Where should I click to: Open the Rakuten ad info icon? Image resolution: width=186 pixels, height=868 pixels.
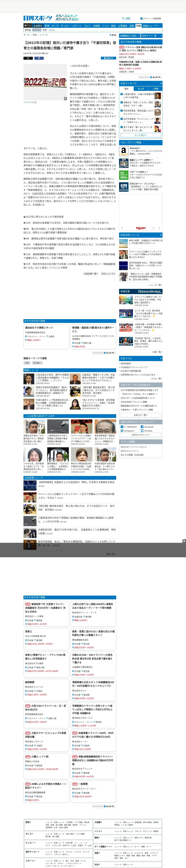(x=153, y=228)
